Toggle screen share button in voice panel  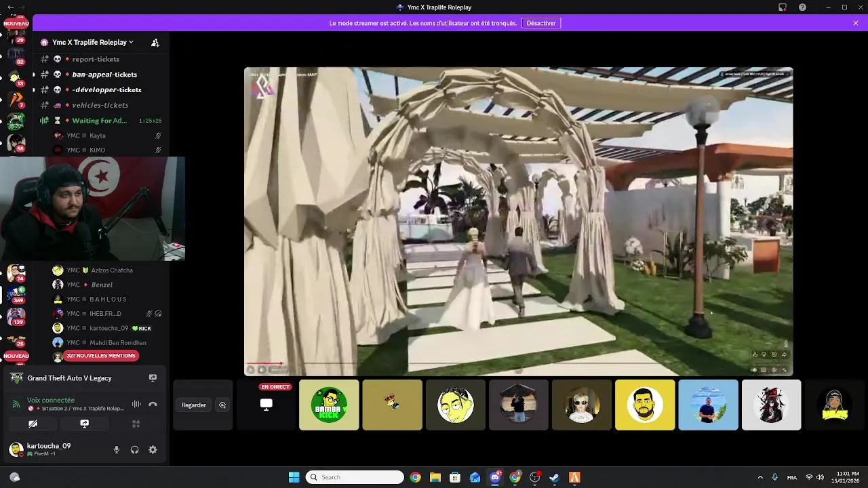point(84,424)
